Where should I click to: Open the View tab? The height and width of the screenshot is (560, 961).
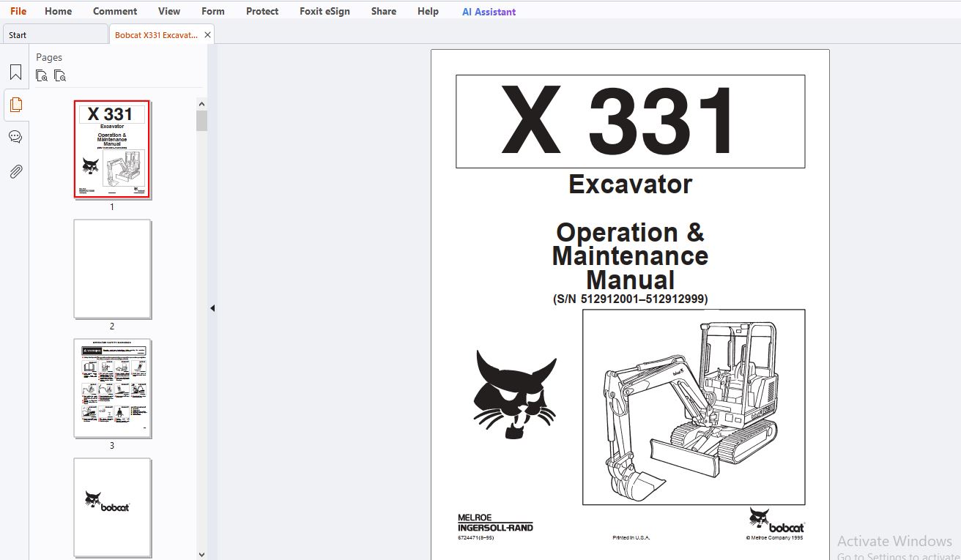click(169, 11)
